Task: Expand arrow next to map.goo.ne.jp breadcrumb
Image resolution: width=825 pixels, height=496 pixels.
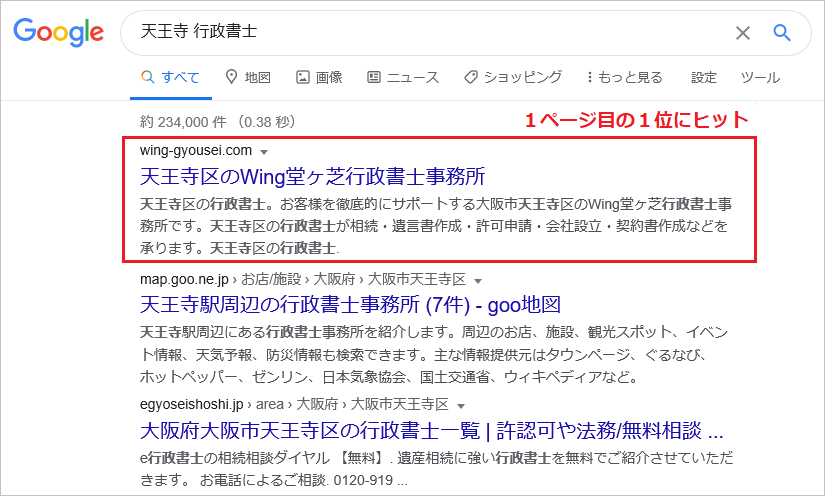Action: click(478, 281)
